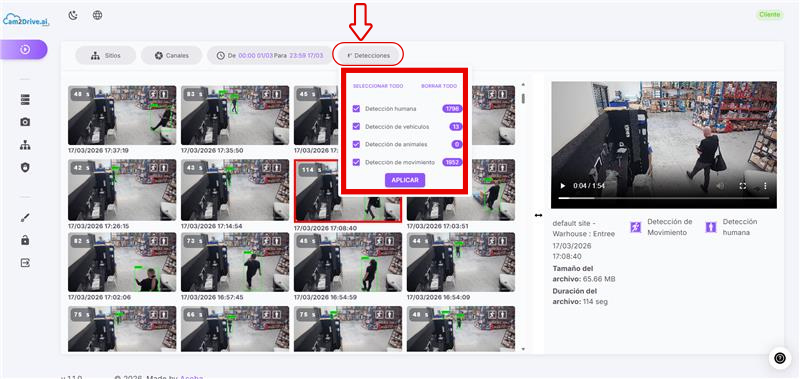Uncheck Detección de vehículos checkbox

[x=357, y=127]
